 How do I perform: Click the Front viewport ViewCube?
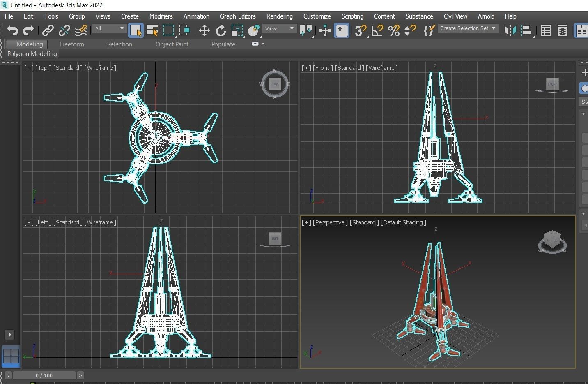552,85
